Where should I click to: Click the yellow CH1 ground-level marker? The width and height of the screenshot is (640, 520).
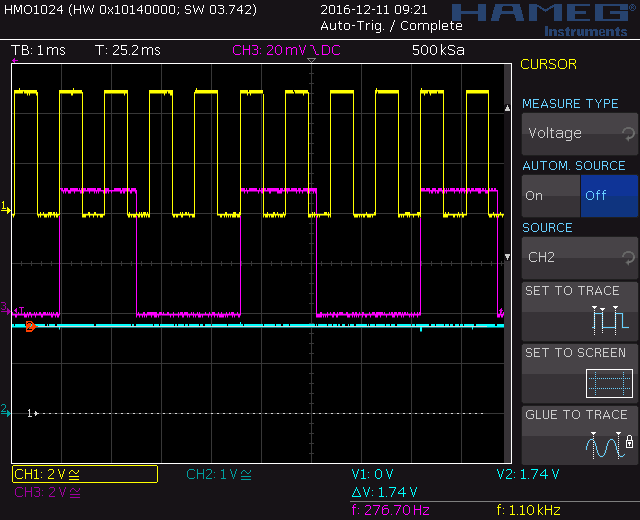(x=6, y=207)
